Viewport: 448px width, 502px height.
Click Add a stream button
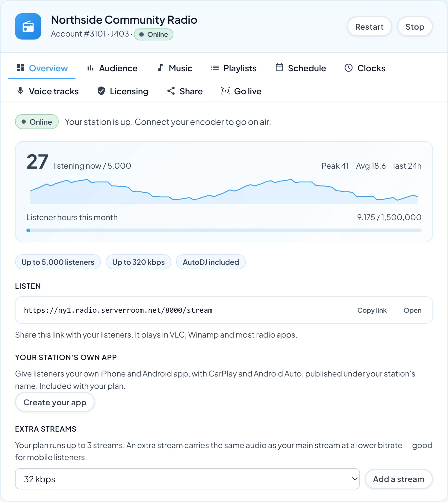click(399, 479)
